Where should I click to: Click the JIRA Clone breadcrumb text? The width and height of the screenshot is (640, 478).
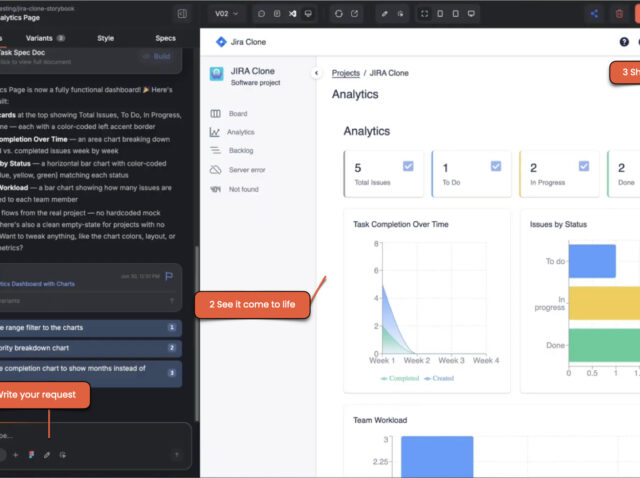[x=389, y=73]
